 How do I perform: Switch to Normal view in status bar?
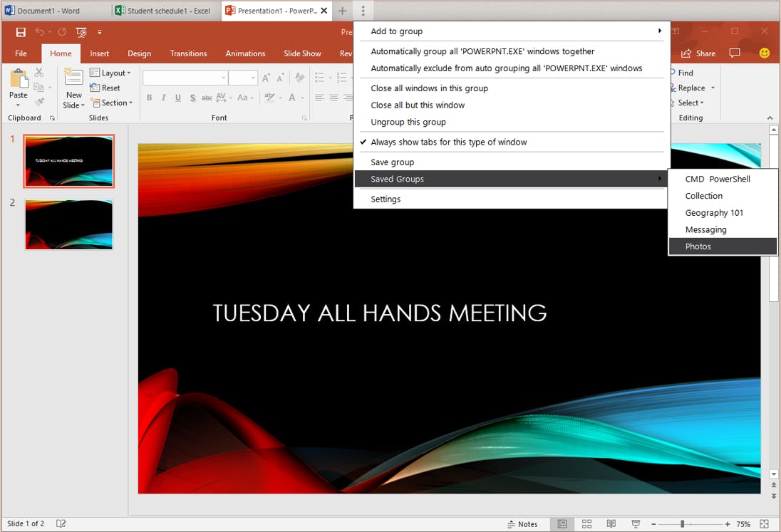(x=562, y=523)
